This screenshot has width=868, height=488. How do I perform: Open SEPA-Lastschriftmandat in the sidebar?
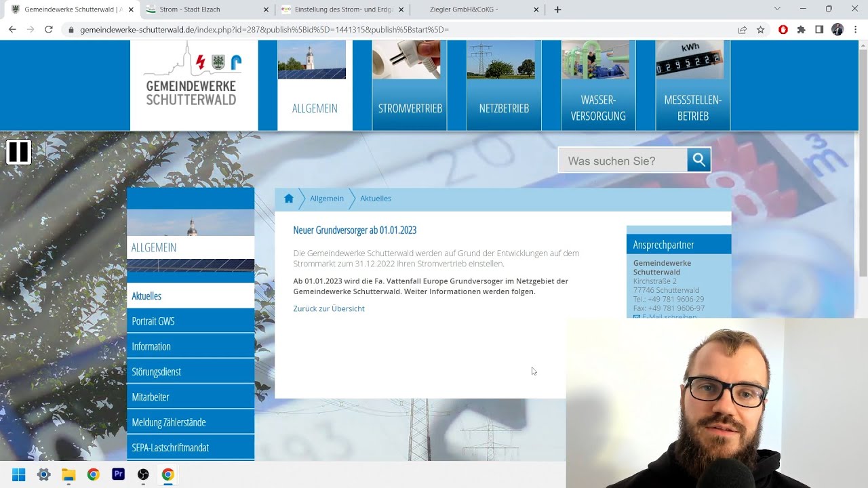click(191, 447)
